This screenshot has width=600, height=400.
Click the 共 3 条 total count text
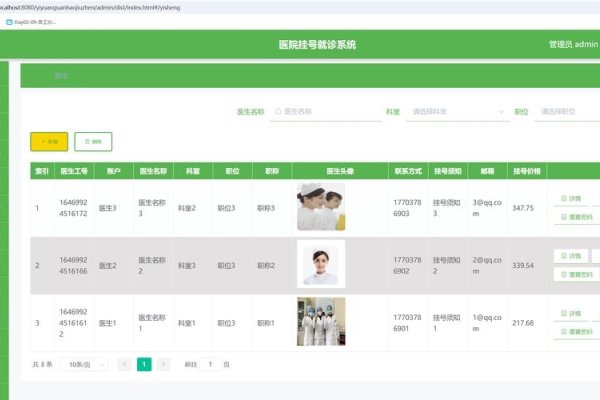[42, 364]
